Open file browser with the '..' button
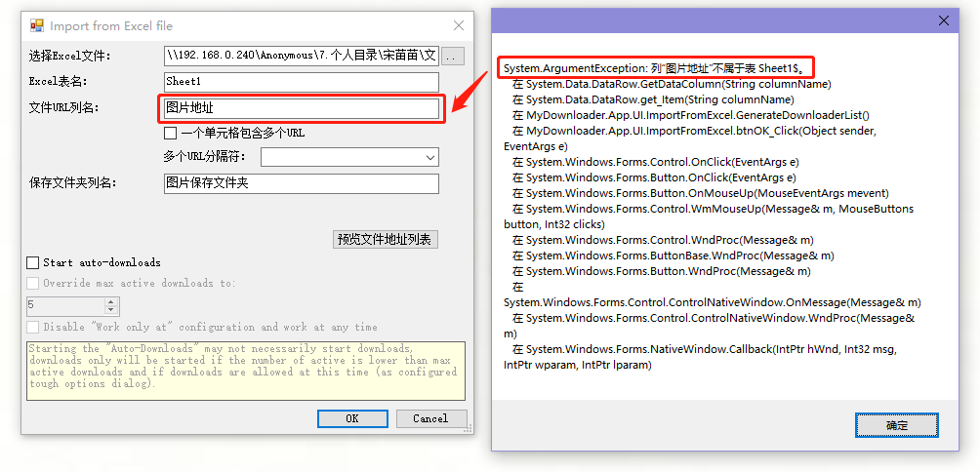980x472 pixels. [x=454, y=56]
